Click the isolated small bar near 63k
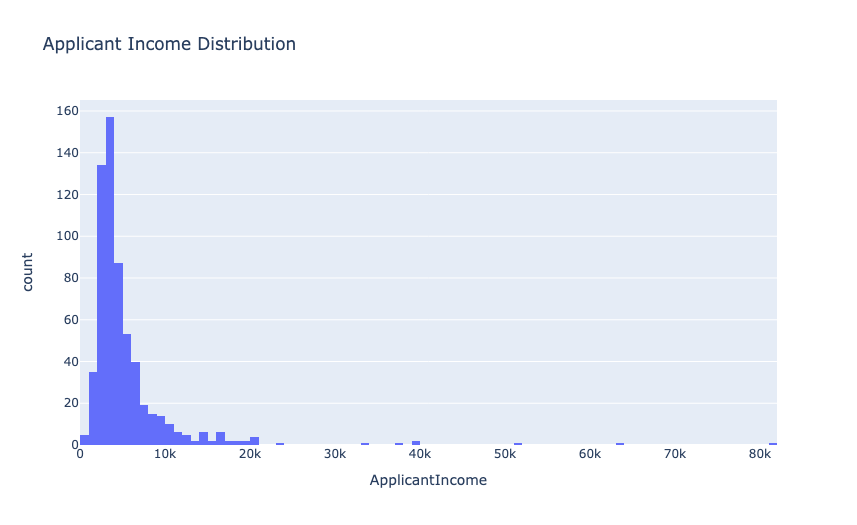The width and height of the screenshot is (857, 525). click(620, 444)
